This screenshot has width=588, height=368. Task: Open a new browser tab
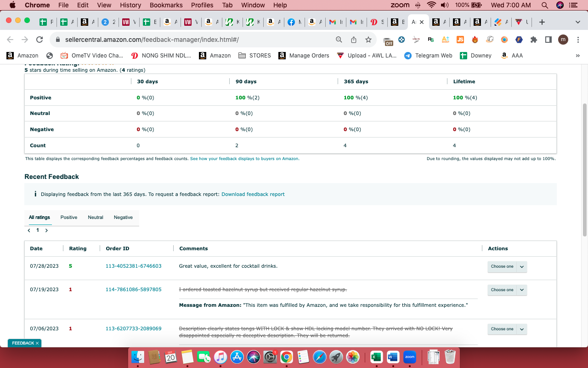pyautogui.click(x=542, y=22)
